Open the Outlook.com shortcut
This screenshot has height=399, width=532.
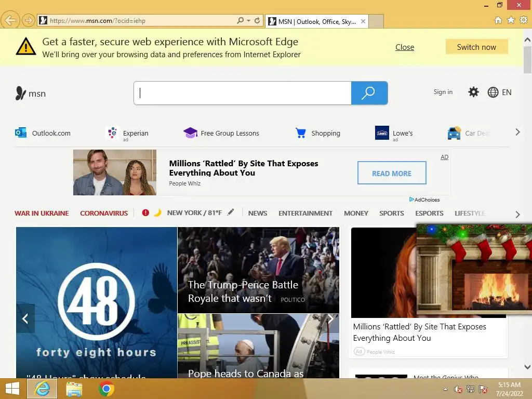click(43, 133)
